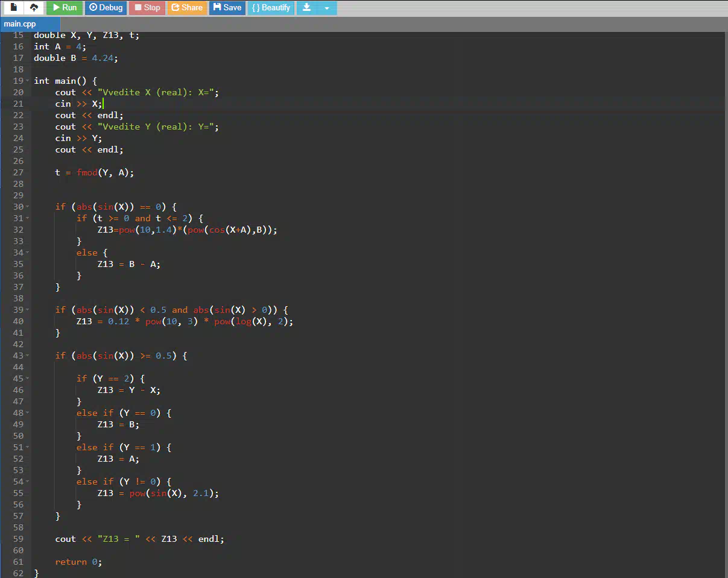
Task: Save the file with the Save button
Action: [x=227, y=8]
